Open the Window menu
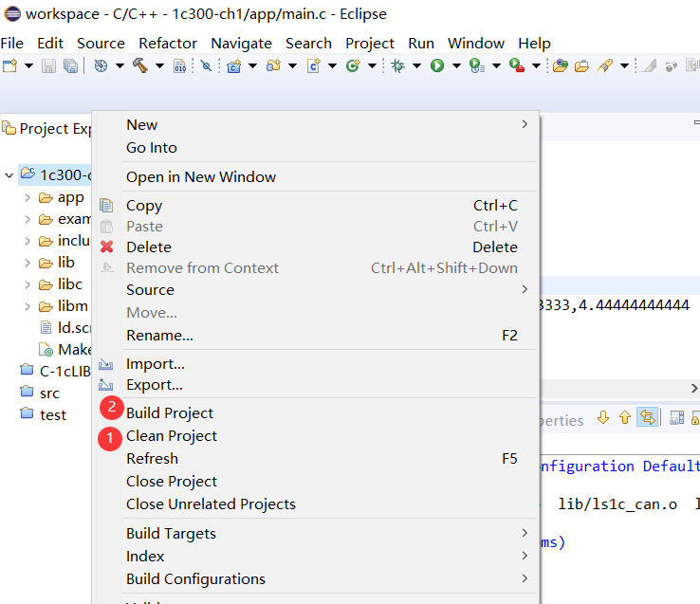 coord(476,44)
